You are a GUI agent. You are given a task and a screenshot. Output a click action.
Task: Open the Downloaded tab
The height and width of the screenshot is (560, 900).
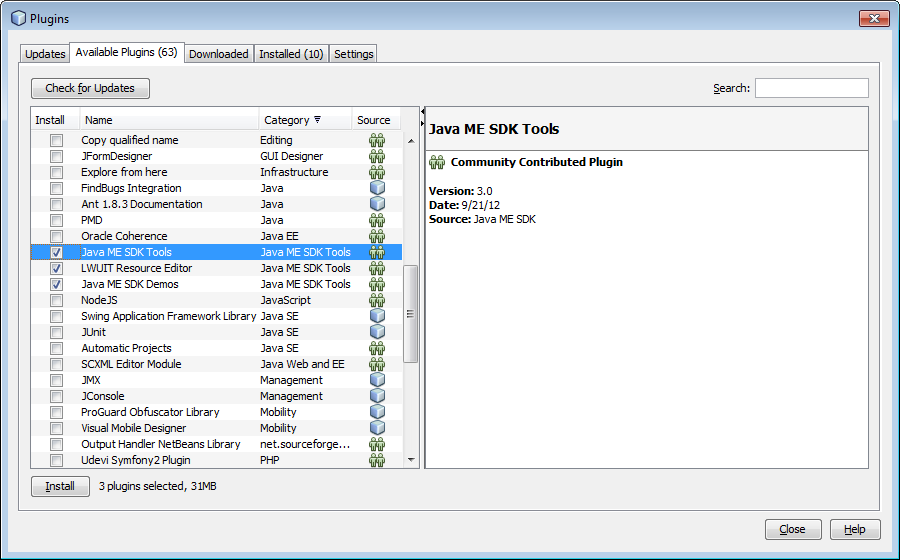point(219,54)
